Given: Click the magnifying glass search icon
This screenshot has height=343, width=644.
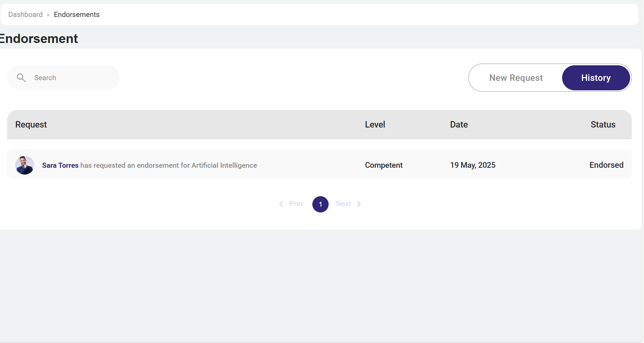Looking at the screenshot, I should point(21,78).
